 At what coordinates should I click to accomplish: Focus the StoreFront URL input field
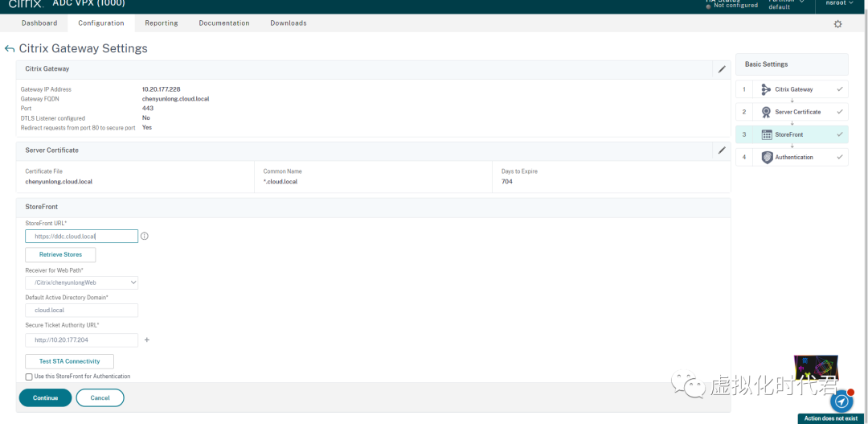81,236
